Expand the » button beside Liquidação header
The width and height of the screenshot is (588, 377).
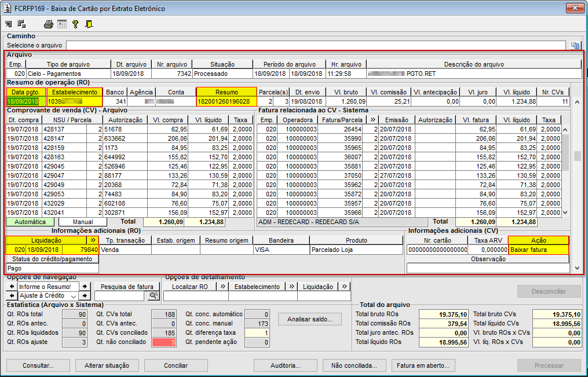pyautogui.click(x=93, y=240)
